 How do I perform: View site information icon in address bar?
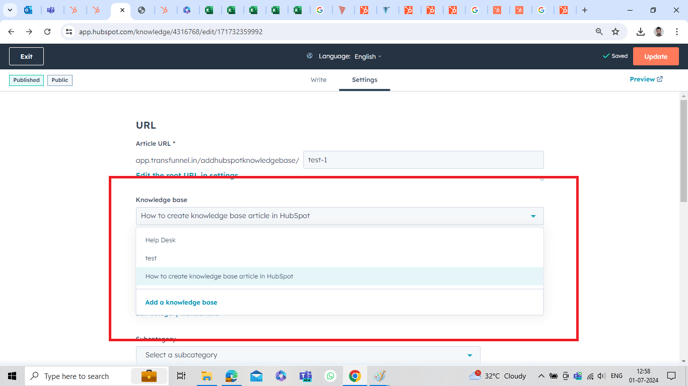click(x=69, y=32)
